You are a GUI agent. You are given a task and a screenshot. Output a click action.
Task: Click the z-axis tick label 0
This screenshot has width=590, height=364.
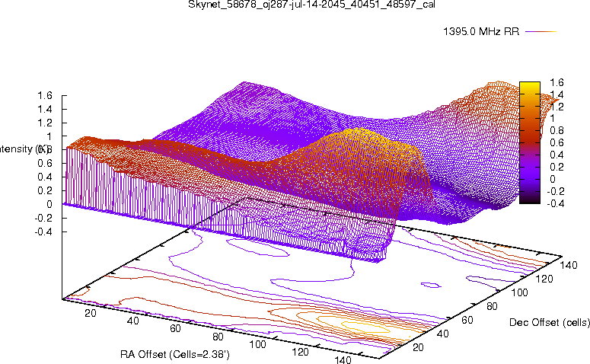pyautogui.click(x=49, y=203)
